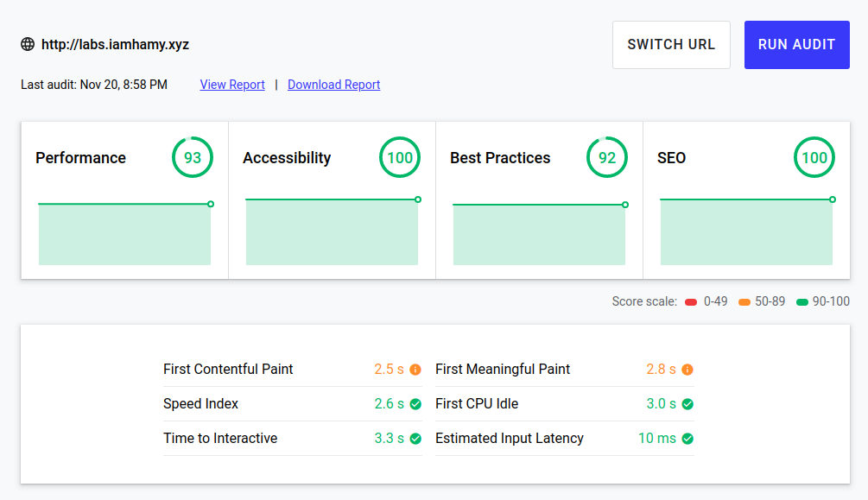Click the globe icon beside the URL
Viewport: 868px width, 500px height.
(x=27, y=44)
